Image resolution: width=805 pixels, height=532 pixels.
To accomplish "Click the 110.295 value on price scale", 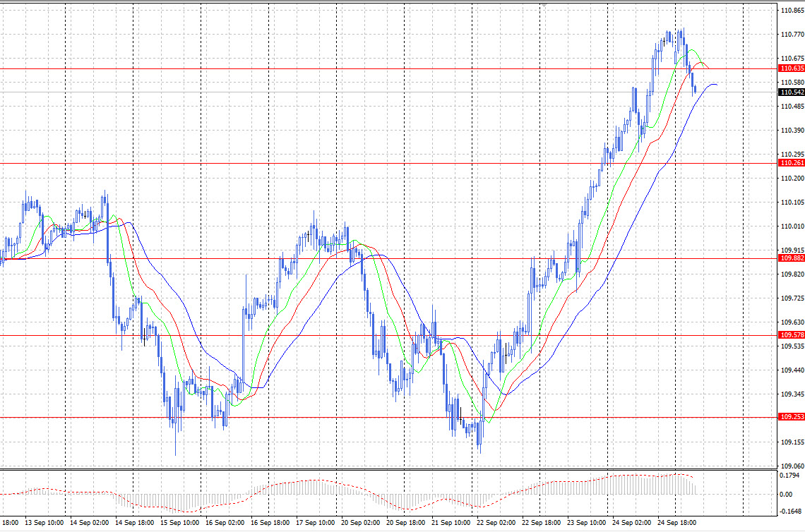I will point(792,154).
